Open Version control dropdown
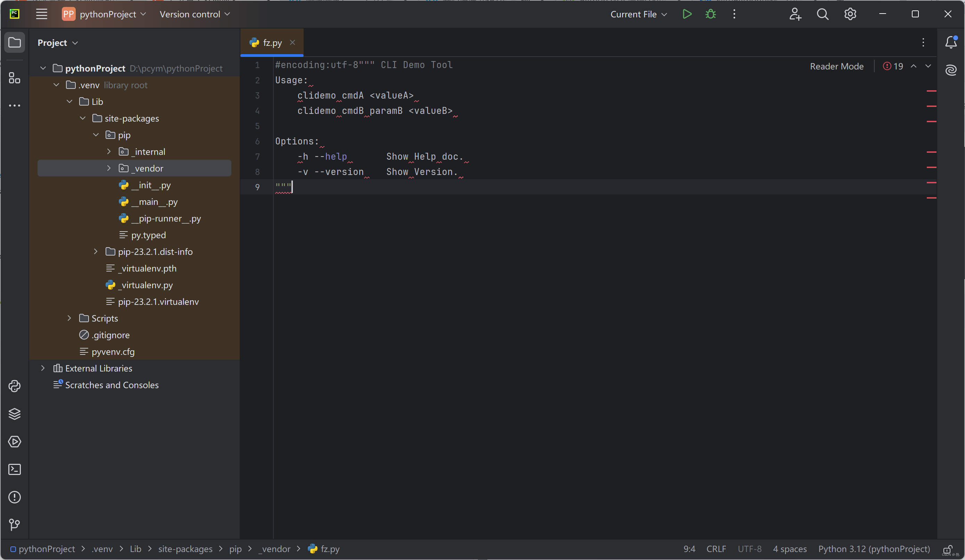Viewport: 965px width, 560px height. point(195,14)
